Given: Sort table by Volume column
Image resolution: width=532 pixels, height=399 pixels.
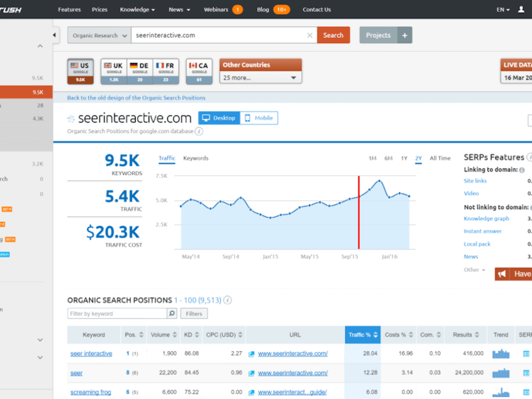Looking at the screenshot, I should 163,335.
